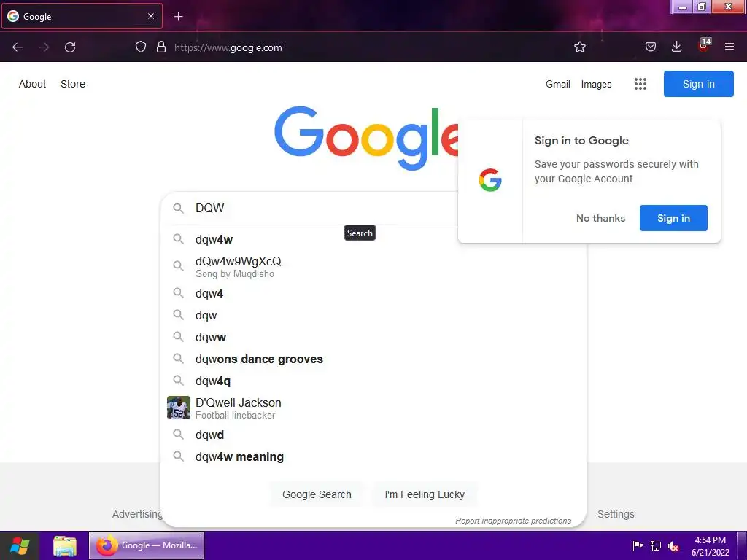This screenshot has height=560, width=747.
Task: Reload the page with the refresh icon
Action: coord(70,47)
